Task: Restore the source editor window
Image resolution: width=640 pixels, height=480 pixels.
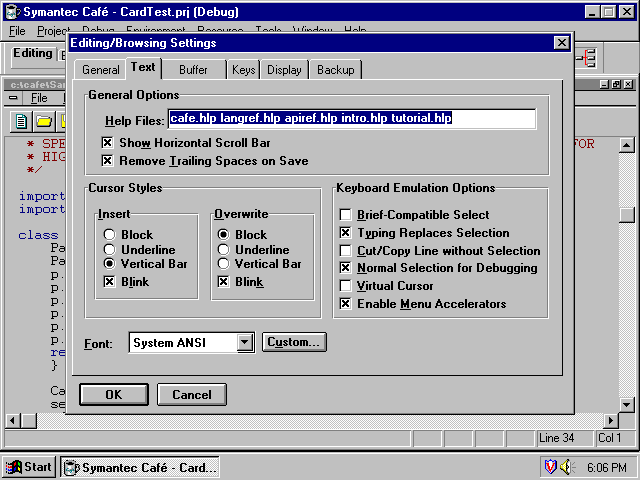Action: click(x=616, y=84)
